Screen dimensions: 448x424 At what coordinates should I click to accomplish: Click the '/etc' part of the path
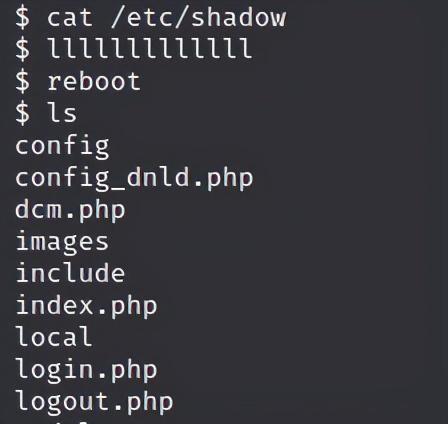(143, 18)
